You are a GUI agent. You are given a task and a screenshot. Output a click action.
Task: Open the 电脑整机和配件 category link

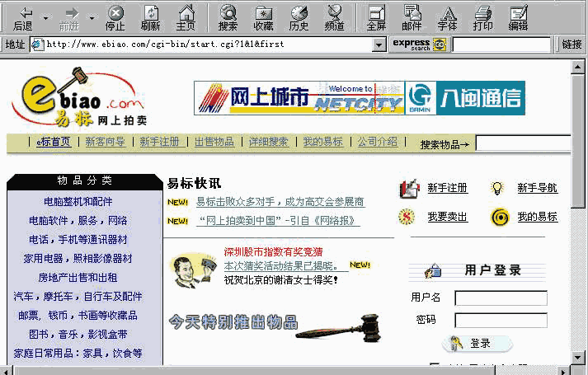[x=78, y=201]
